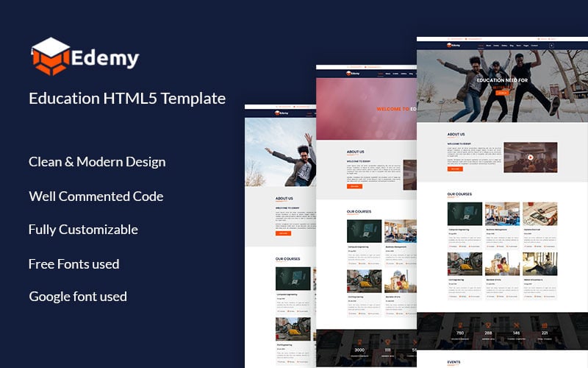Open the excavator course thumbnail in the rightmost preview
This screenshot has height=368, width=588.
pyautogui.click(x=465, y=263)
